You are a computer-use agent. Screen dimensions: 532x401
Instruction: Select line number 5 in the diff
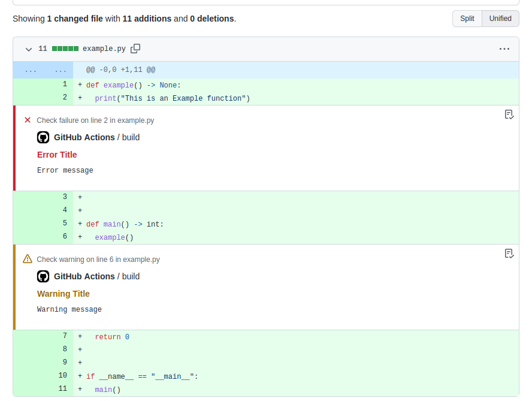point(65,224)
